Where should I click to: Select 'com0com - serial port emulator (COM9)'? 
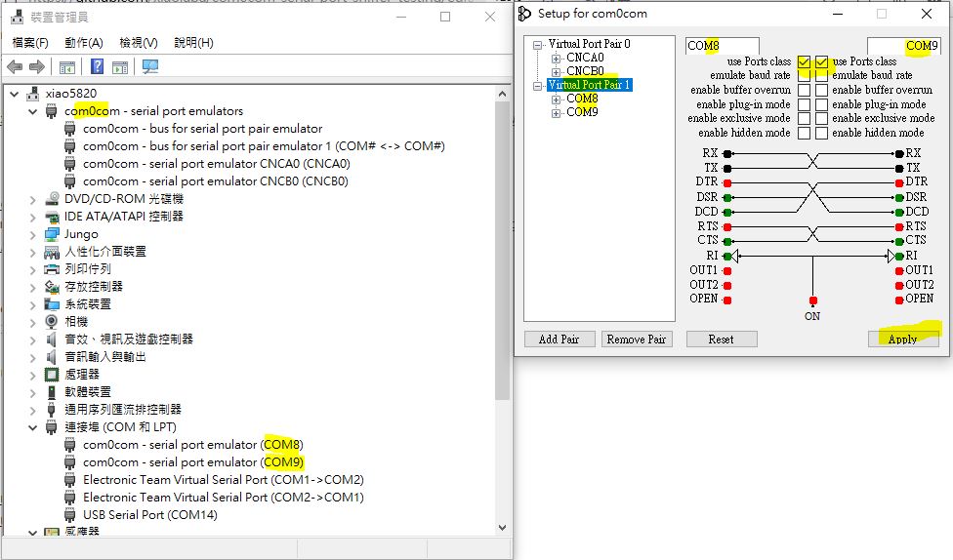pyautogui.click(x=193, y=462)
